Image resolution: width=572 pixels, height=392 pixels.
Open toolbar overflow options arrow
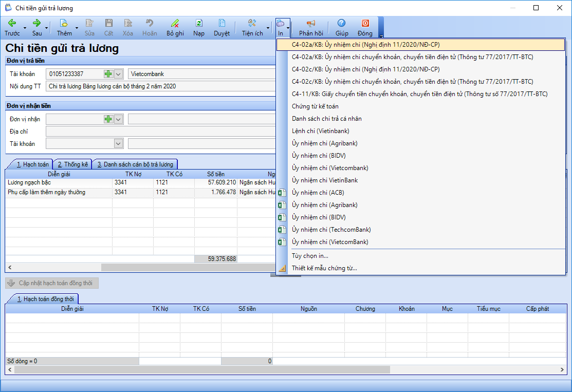[x=381, y=36]
